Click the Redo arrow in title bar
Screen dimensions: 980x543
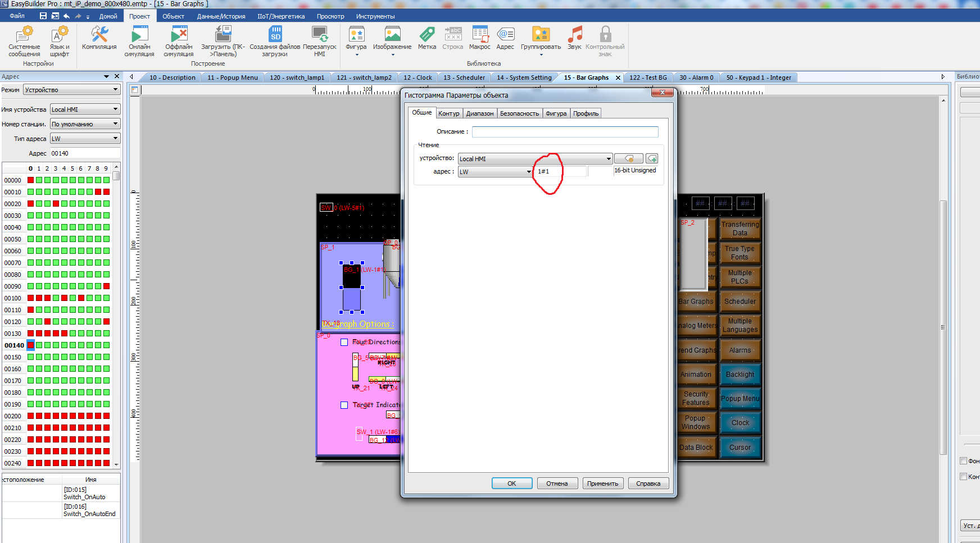pos(78,16)
